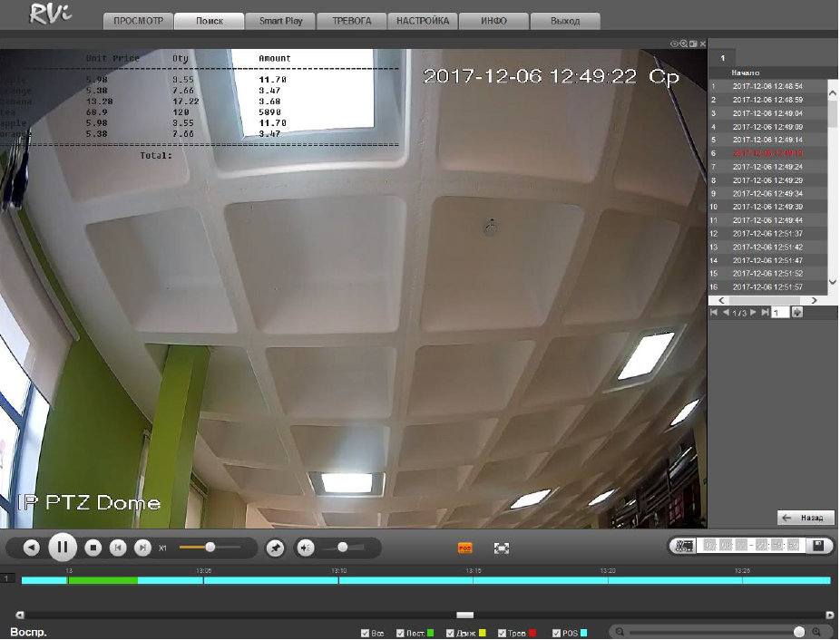The height and width of the screenshot is (640, 840).
Task: Jump to last page of recordings list
Action: (765, 313)
